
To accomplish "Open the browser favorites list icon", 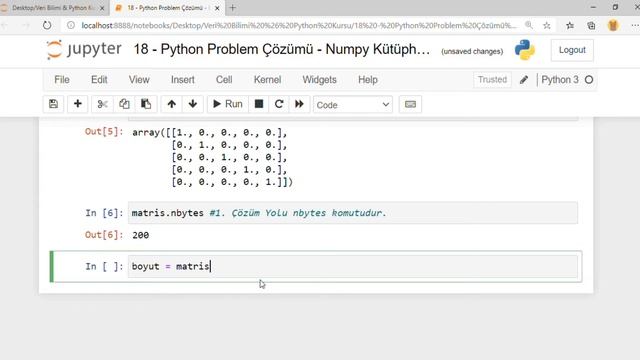I will point(570,25).
